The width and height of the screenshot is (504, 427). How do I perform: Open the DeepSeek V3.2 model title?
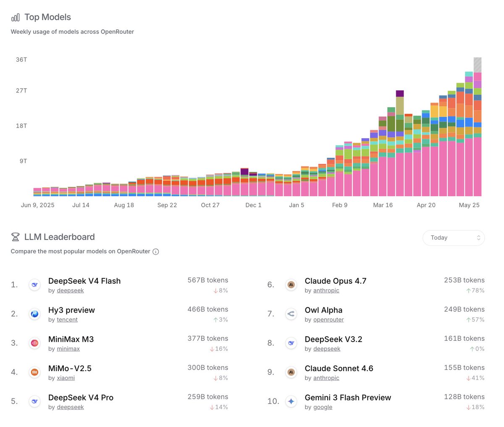(x=333, y=339)
